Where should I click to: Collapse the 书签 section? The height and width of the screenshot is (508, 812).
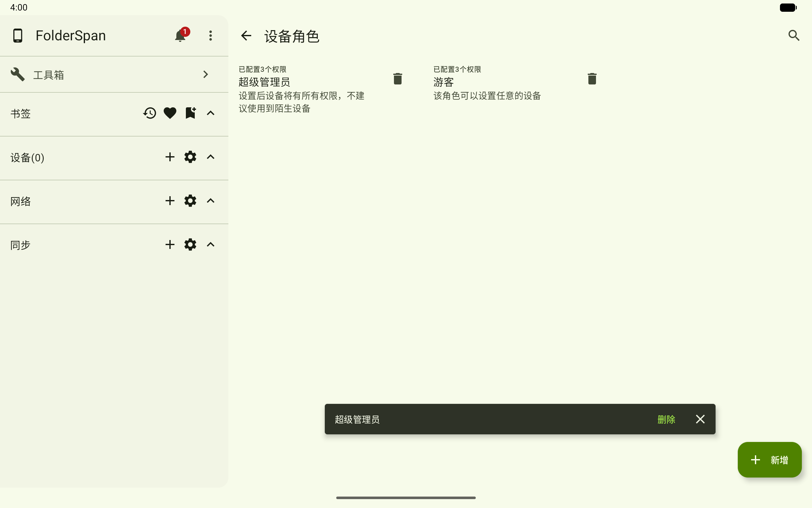click(x=210, y=113)
